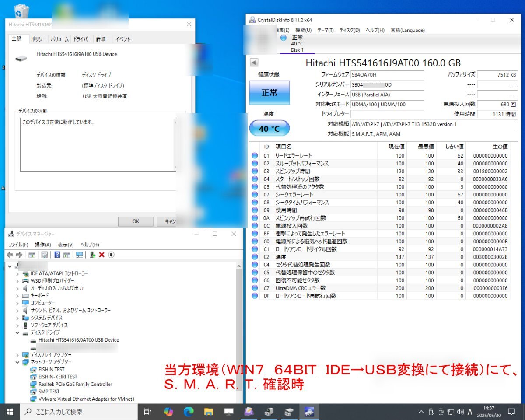Click the 正常 health status button

[269, 93]
